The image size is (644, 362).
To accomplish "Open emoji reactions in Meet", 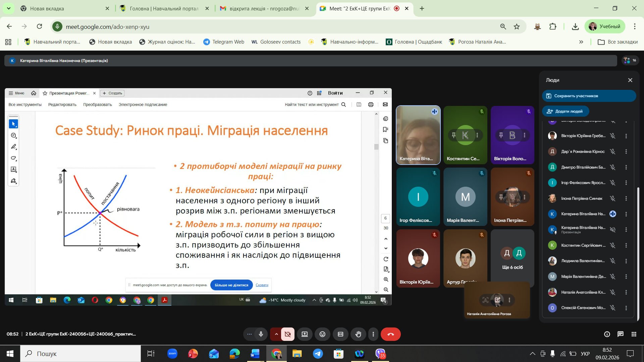I will pos(322,334).
